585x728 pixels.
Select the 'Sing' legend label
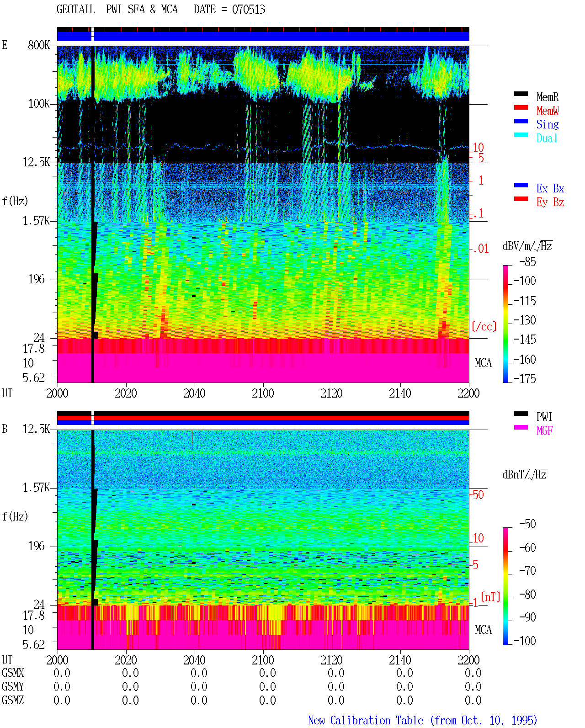tap(548, 124)
